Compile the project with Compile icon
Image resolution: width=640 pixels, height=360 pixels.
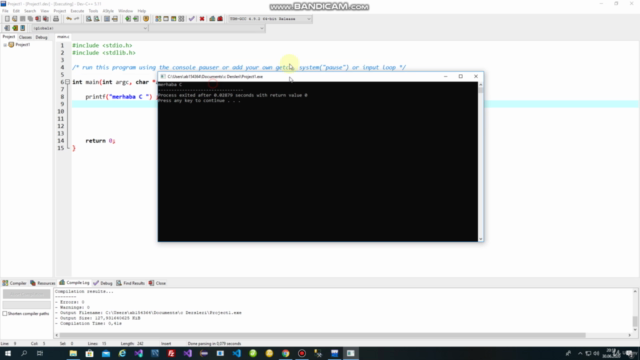(x=158, y=19)
